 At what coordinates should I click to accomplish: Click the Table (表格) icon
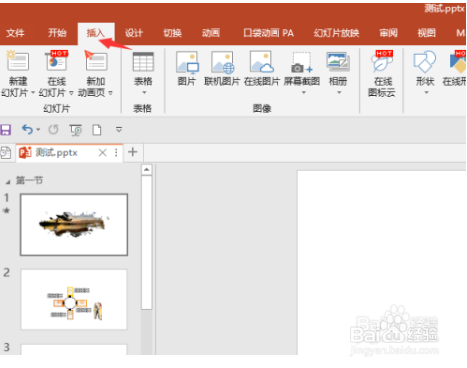tap(143, 62)
